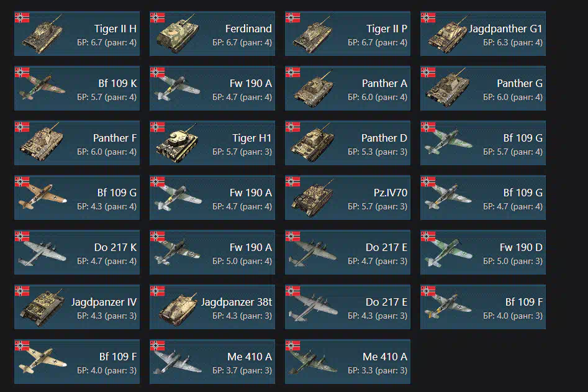Choose the Me 410 A rated 3.7

pos(212,362)
